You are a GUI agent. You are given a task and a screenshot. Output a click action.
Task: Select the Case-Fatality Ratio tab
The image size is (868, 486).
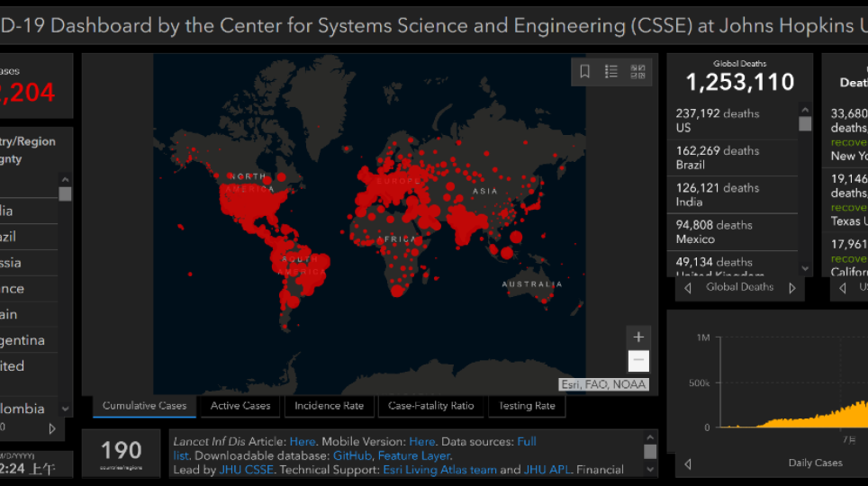[x=430, y=406]
